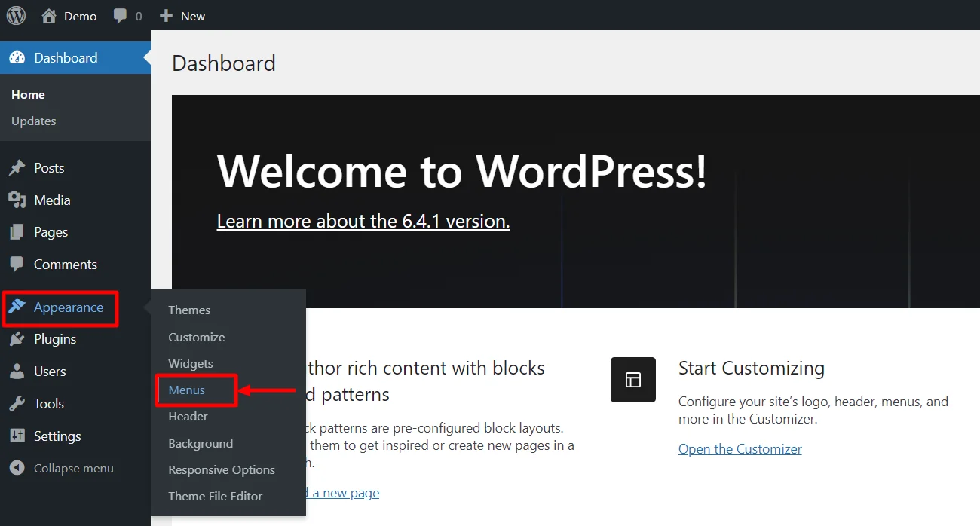Open the Plugins menu label

coord(55,339)
